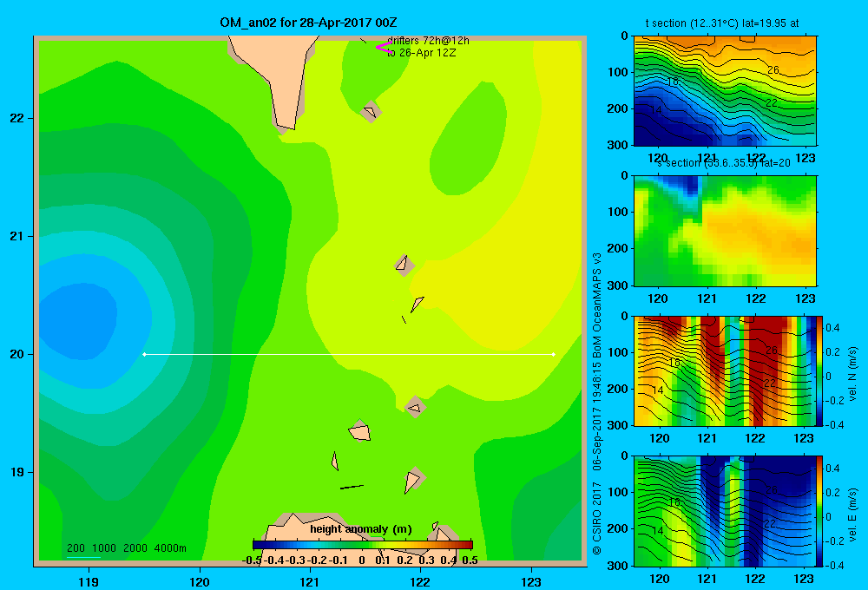Screen dimensions: 868x590
Task: Click the 's section' lat=20 heading
Action: [x=724, y=163]
